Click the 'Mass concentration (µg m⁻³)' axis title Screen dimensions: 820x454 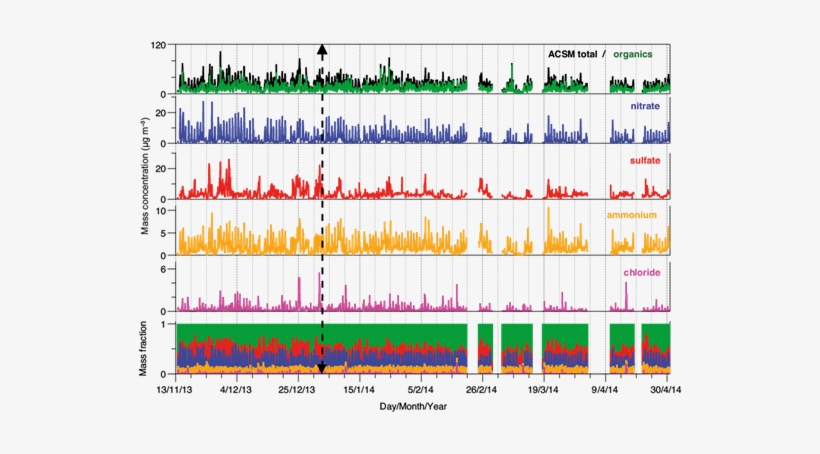[144, 176]
